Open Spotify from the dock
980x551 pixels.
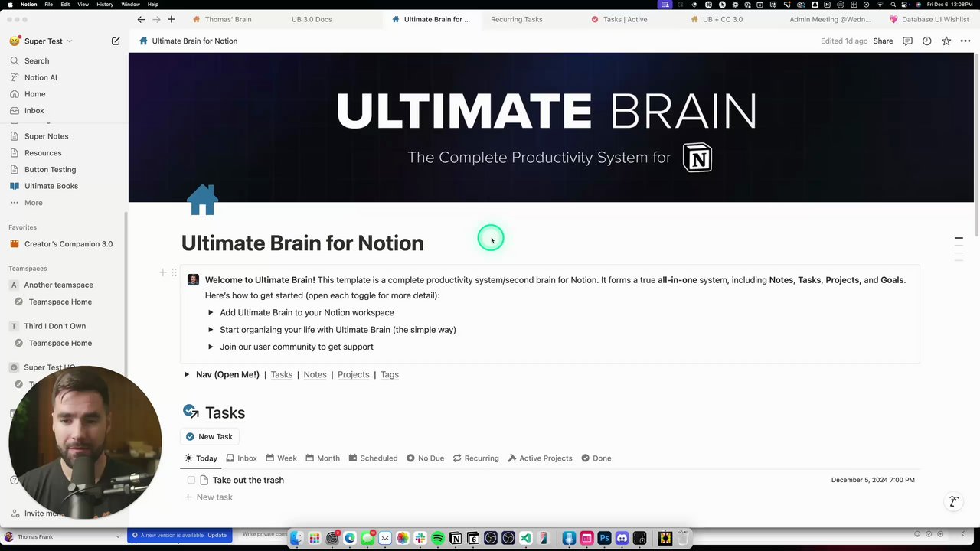[438, 539]
